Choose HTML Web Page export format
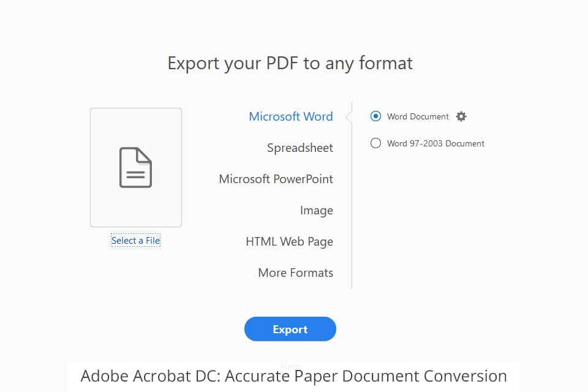 pos(290,241)
